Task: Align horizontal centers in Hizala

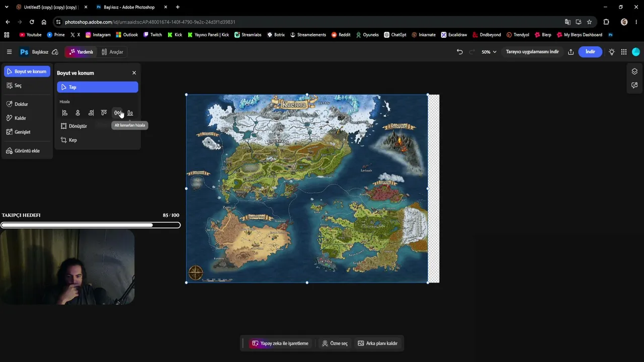Action: [77, 113]
